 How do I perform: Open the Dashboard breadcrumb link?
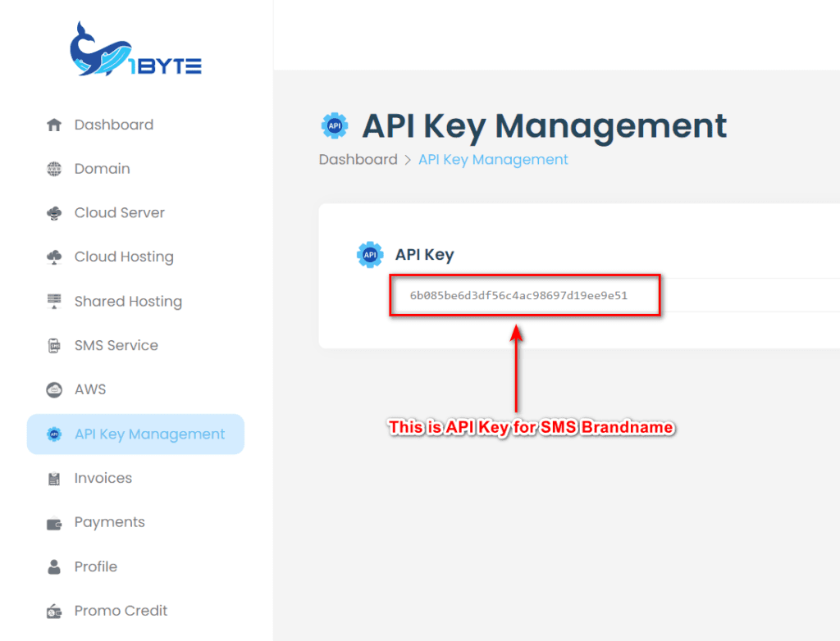(358, 159)
